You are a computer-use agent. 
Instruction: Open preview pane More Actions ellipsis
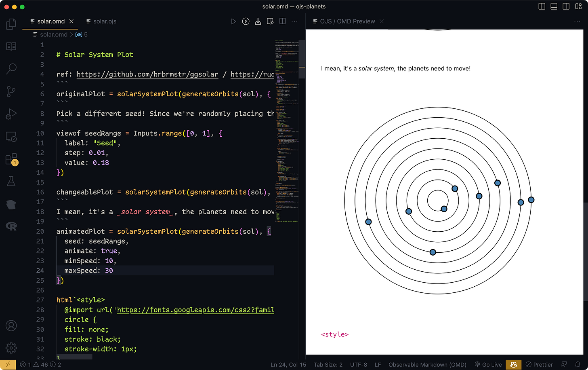(x=577, y=21)
